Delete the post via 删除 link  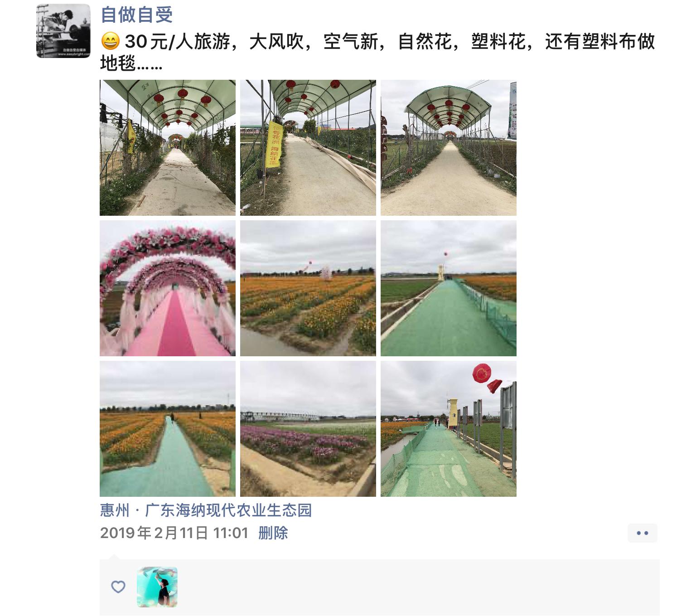(x=273, y=533)
